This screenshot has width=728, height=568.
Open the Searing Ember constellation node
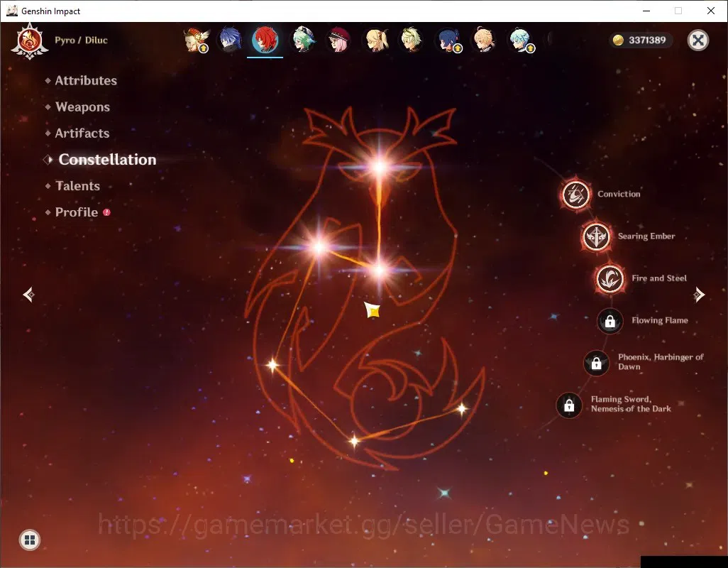pyautogui.click(x=596, y=236)
